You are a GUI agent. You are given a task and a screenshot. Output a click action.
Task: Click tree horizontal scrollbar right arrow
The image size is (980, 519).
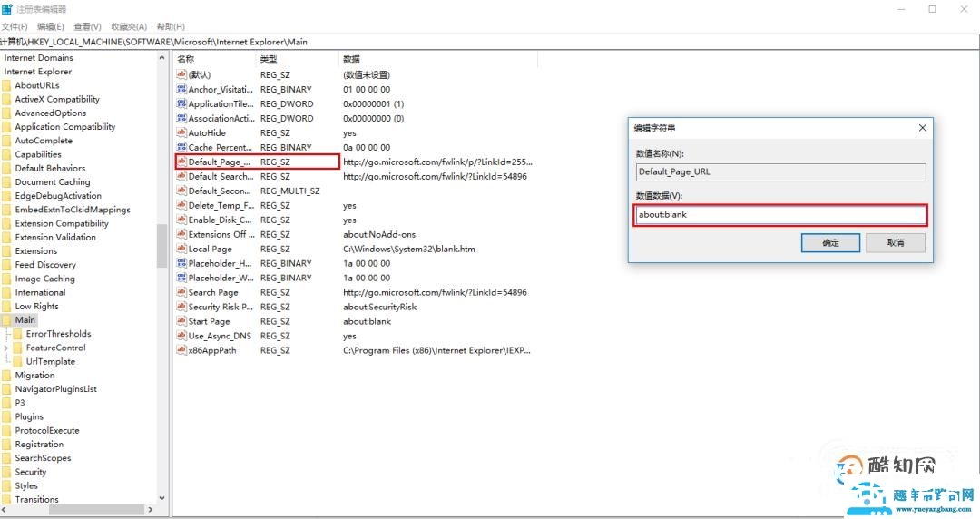click(150, 510)
